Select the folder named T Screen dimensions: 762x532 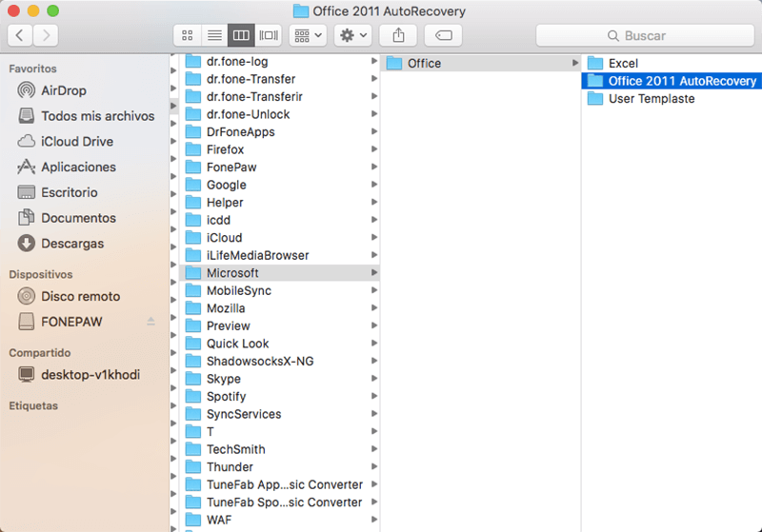279,431
